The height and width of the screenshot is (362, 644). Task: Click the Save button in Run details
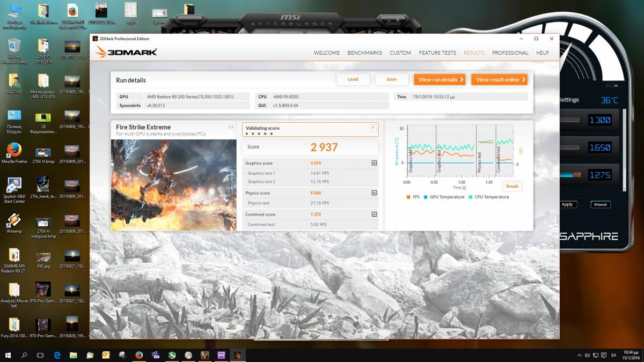point(392,79)
